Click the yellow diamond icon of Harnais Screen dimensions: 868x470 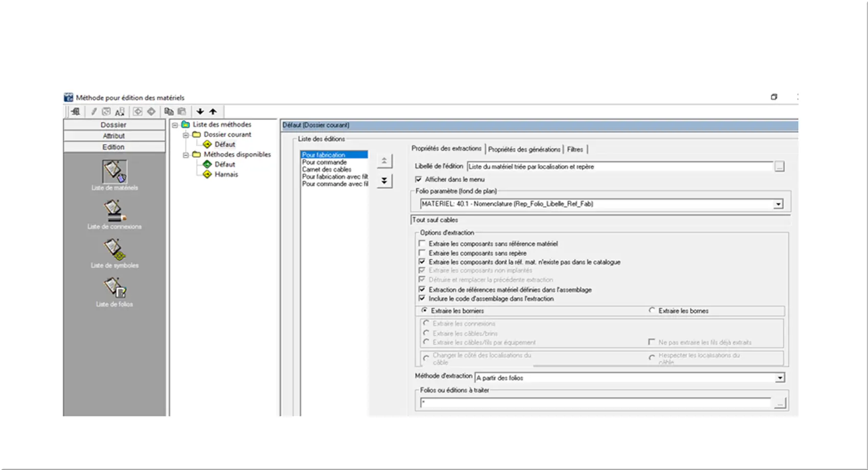[x=207, y=175]
